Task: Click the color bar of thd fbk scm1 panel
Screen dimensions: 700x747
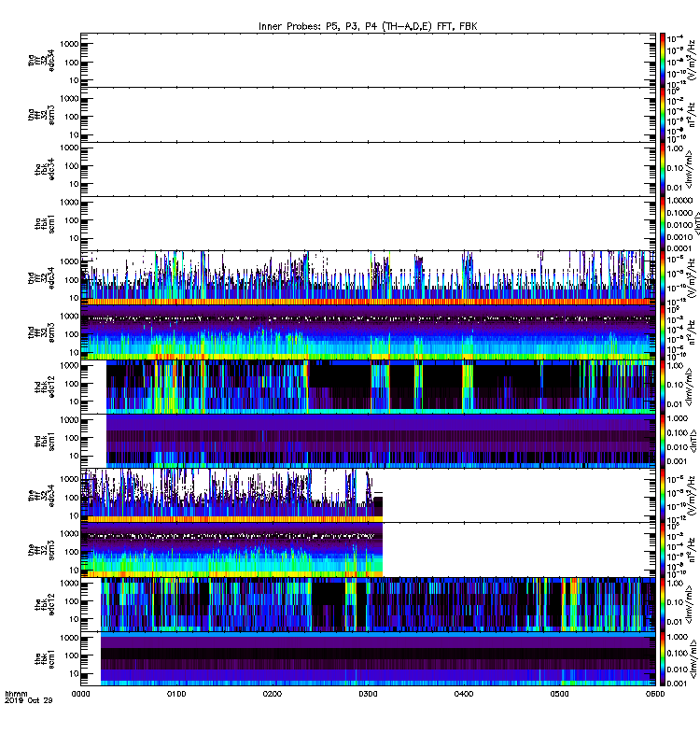Action: point(662,441)
